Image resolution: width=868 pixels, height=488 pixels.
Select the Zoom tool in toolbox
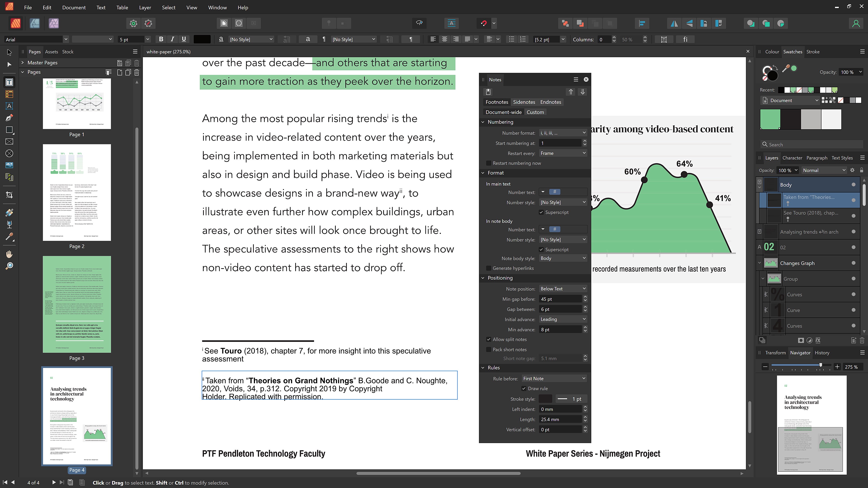point(9,266)
